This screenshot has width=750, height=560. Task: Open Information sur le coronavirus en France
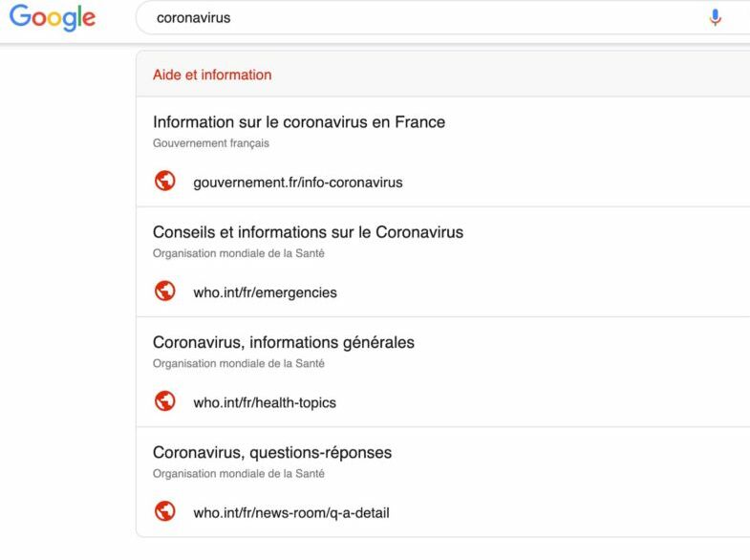click(x=299, y=122)
